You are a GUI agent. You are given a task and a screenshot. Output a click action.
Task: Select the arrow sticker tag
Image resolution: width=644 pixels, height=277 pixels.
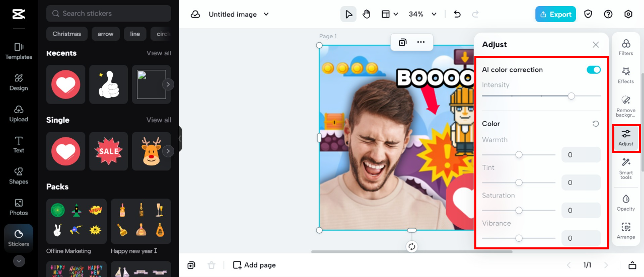pyautogui.click(x=106, y=34)
